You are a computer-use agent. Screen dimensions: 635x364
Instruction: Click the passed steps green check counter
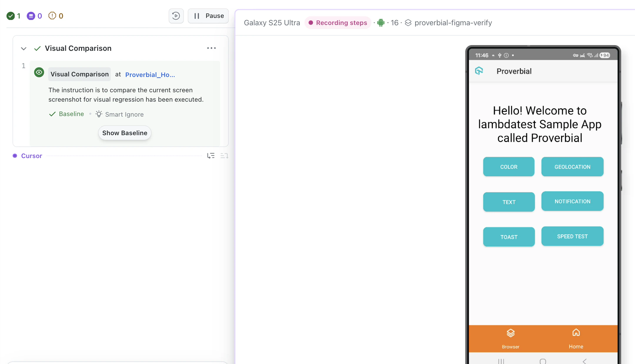coord(14,16)
